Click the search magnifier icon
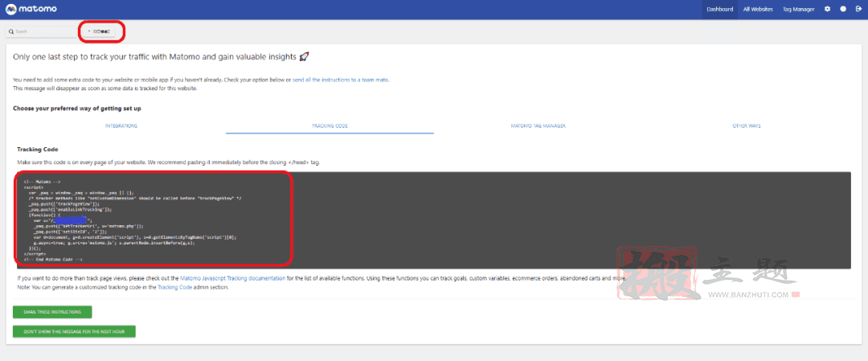This screenshot has width=868, height=361. click(11, 31)
